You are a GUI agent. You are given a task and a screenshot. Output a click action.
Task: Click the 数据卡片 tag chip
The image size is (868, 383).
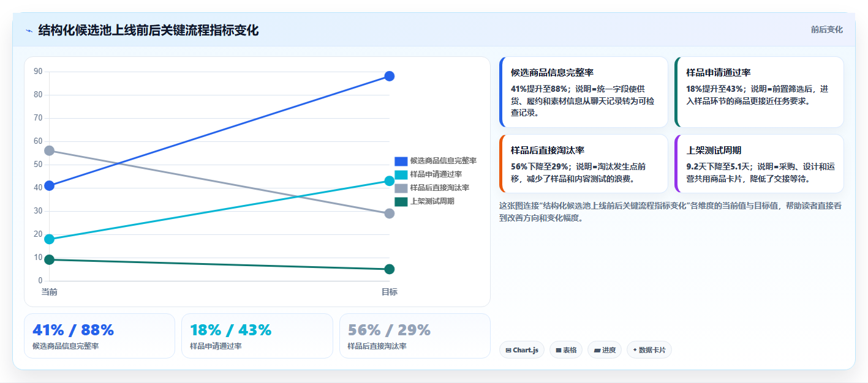click(x=649, y=350)
